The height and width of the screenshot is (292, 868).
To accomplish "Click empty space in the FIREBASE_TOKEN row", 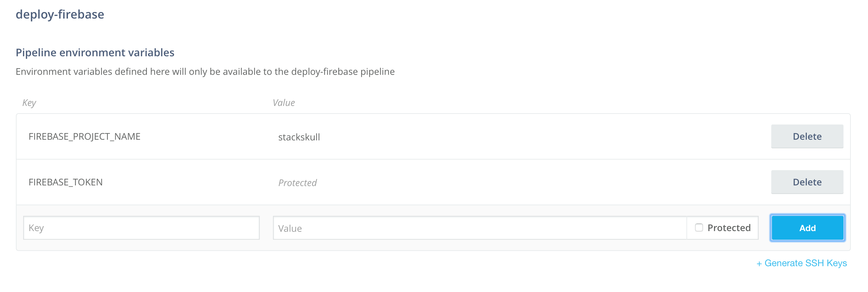I will tap(539, 182).
